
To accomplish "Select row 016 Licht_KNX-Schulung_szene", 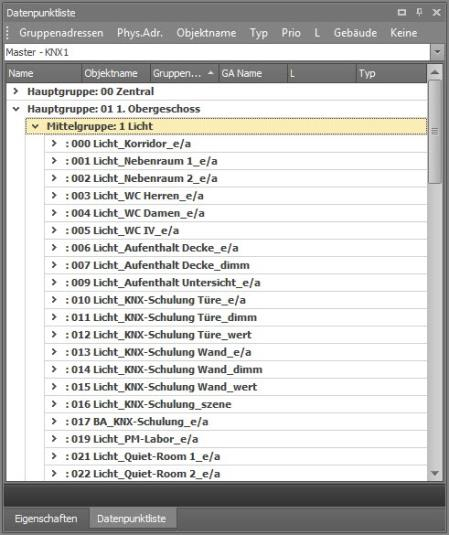I will (x=235, y=404).
